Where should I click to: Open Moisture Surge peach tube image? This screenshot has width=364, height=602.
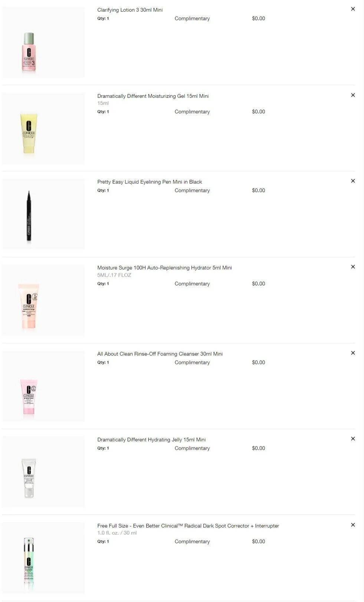point(43,300)
